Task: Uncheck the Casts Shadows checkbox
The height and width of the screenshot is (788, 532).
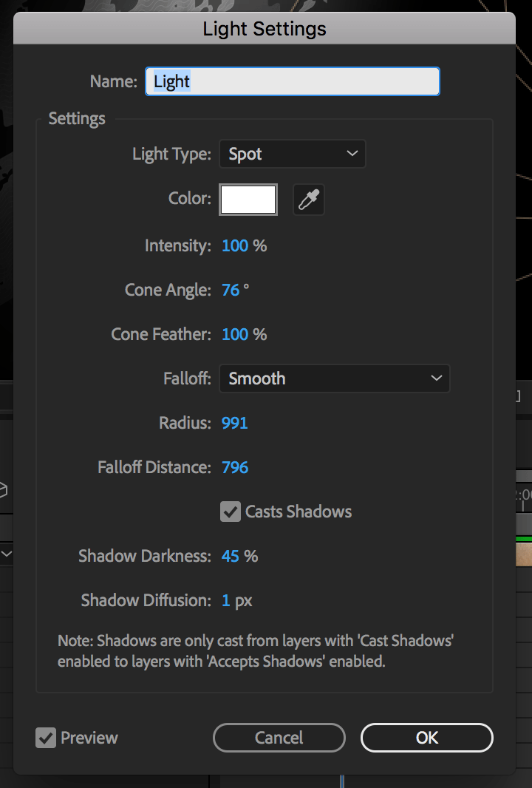Action: [230, 511]
